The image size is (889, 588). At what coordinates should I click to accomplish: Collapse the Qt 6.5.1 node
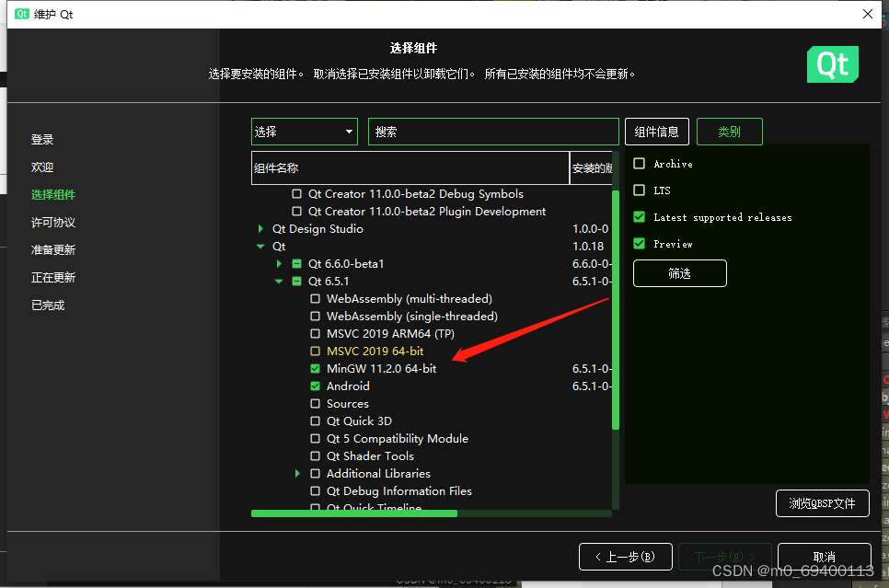click(278, 281)
